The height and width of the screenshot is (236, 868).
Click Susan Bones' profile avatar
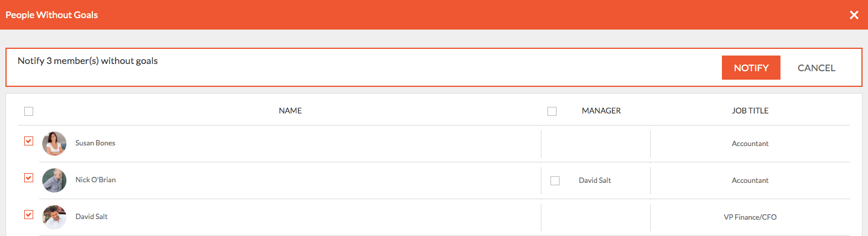pos(54,144)
